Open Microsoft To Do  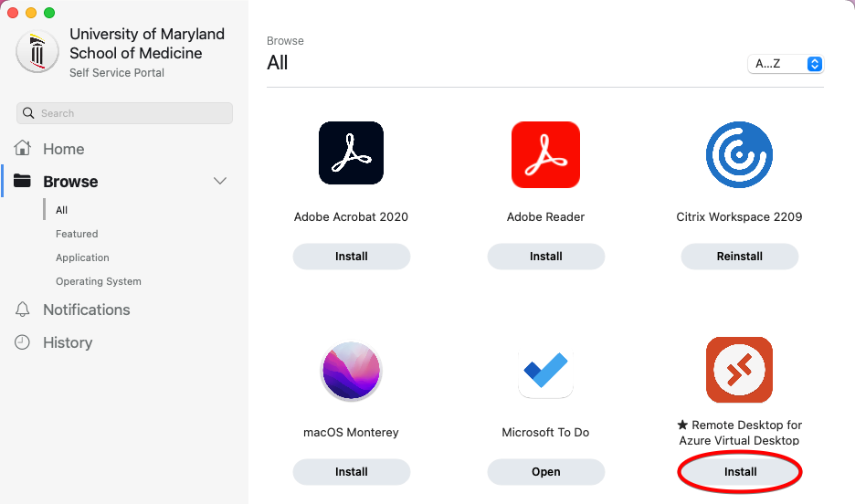click(545, 472)
